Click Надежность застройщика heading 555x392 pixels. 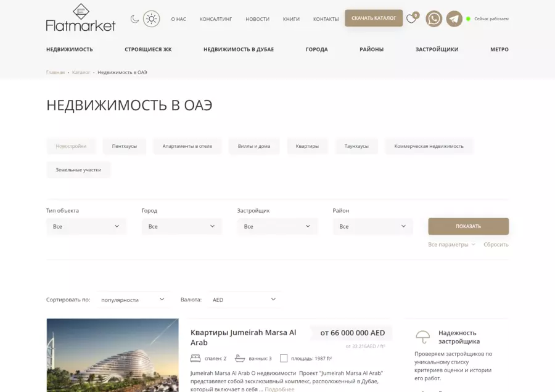tap(459, 337)
